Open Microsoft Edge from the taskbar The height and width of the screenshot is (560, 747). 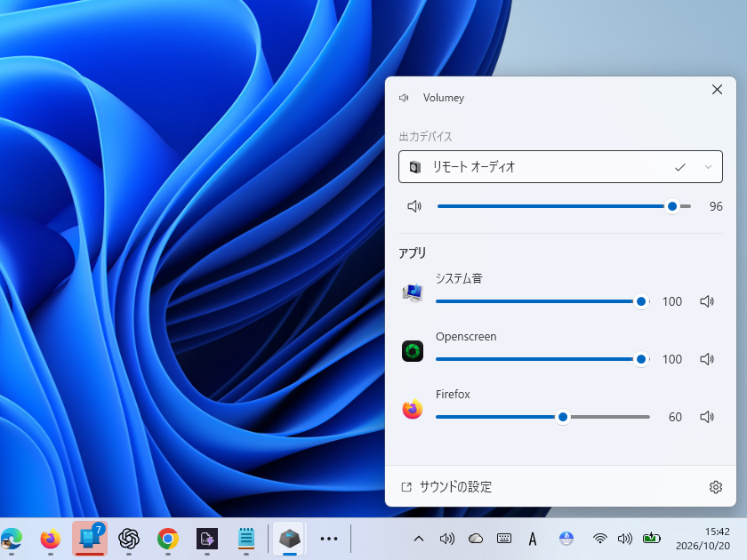(x=12, y=539)
